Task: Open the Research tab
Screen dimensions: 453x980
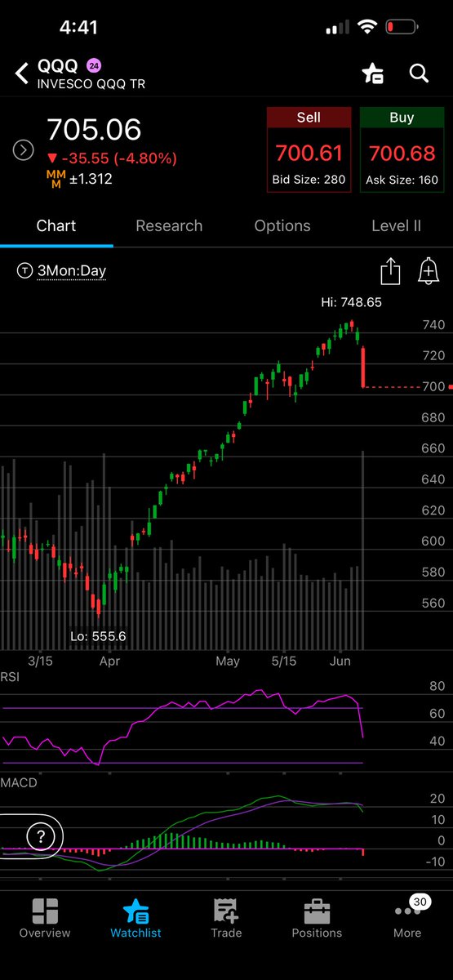Action: click(x=169, y=225)
